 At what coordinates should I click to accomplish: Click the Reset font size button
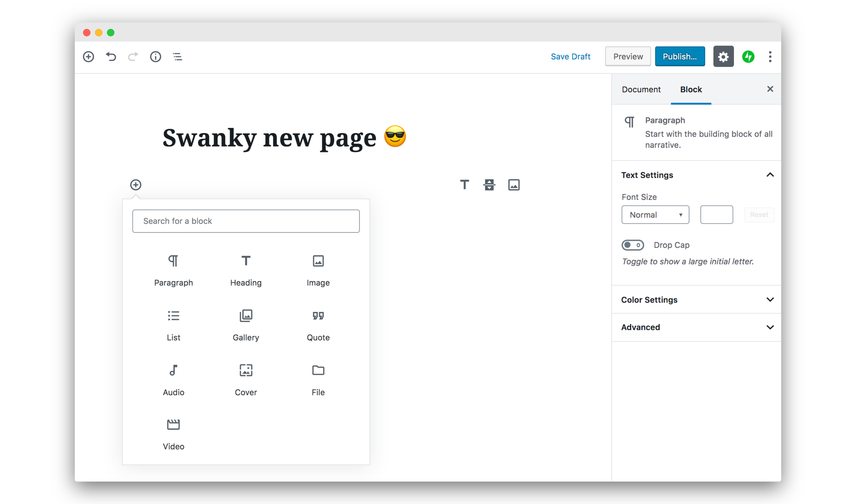pos(759,215)
